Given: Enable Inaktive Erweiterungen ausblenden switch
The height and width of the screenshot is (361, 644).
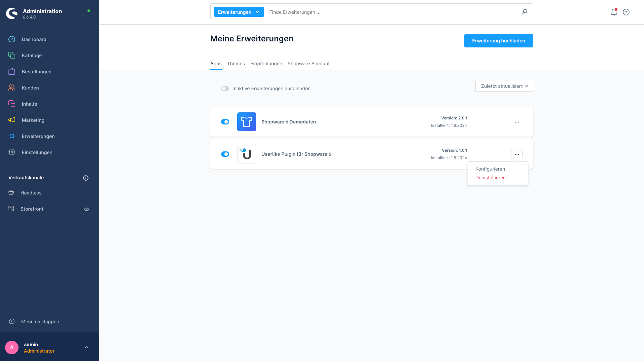Looking at the screenshot, I should pos(225,88).
